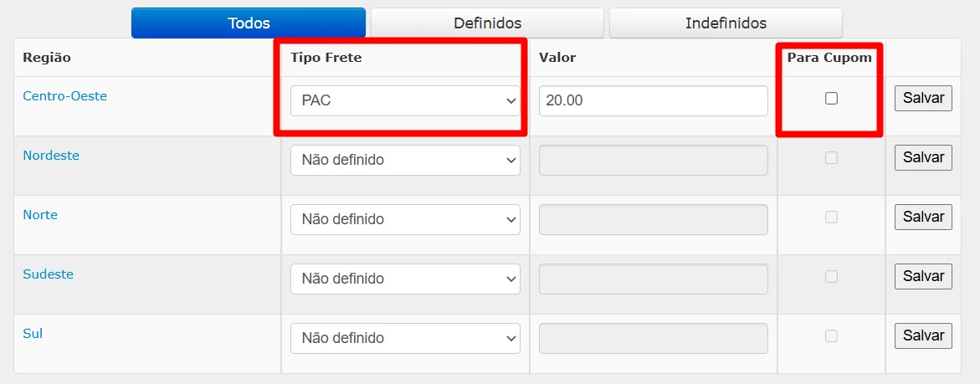This screenshot has width=980, height=384.
Task: Click the Valor field showing 20.00
Action: point(653,100)
